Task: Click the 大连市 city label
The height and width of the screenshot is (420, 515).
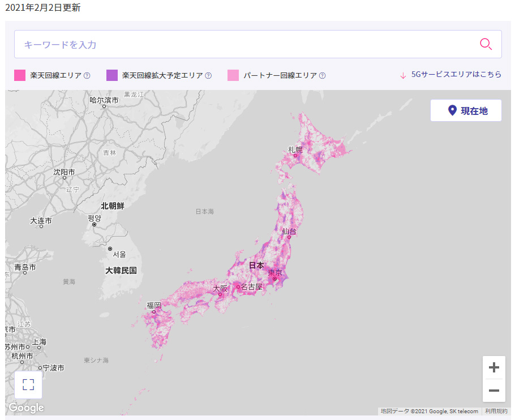Action: coord(41,221)
